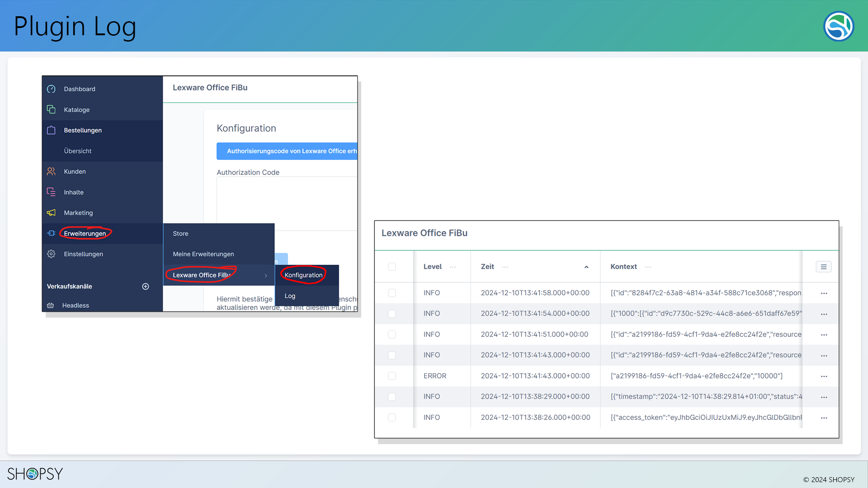Image resolution: width=868 pixels, height=488 pixels.
Task: Check the ERROR log row checkbox
Action: coord(392,376)
